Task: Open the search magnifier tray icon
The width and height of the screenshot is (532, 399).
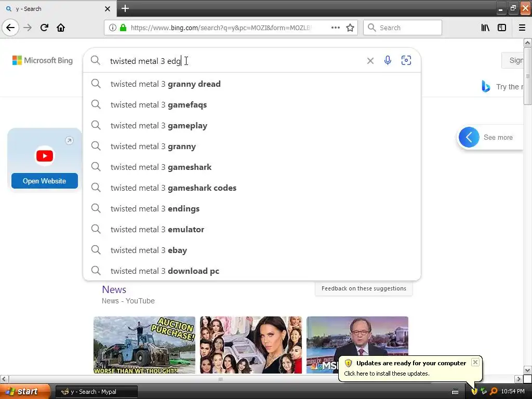Action: [x=494, y=392]
